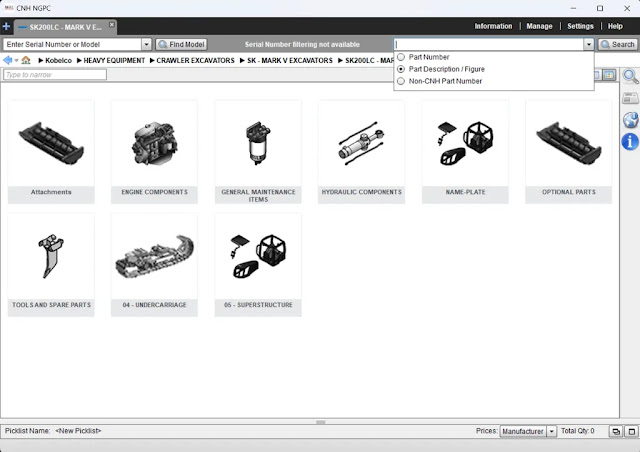
Task: Open the Manage menu
Action: tap(539, 26)
